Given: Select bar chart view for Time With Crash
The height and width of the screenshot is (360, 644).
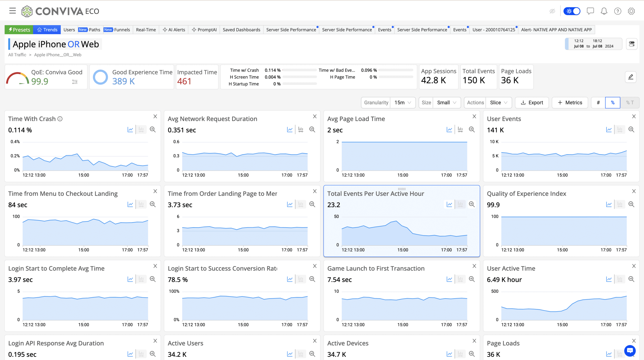Looking at the screenshot, I should click(x=141, y=130).
